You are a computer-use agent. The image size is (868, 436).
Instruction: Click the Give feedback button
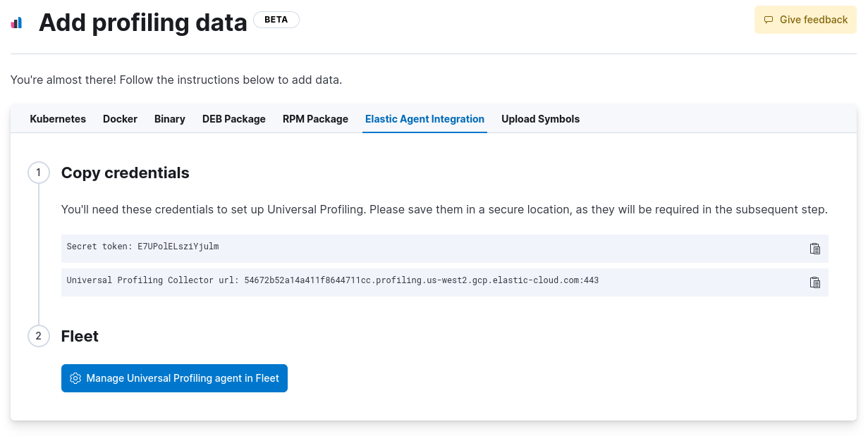click(x=805, y=19)
